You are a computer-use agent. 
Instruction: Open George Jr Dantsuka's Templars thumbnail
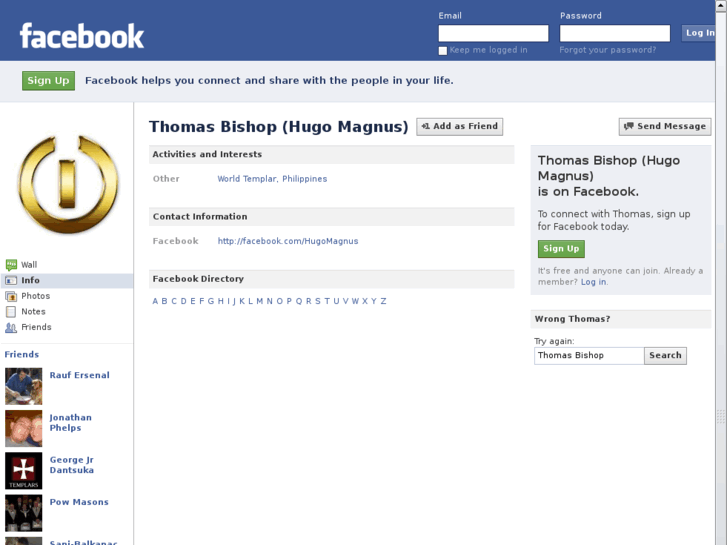click(x=24, y=470)
